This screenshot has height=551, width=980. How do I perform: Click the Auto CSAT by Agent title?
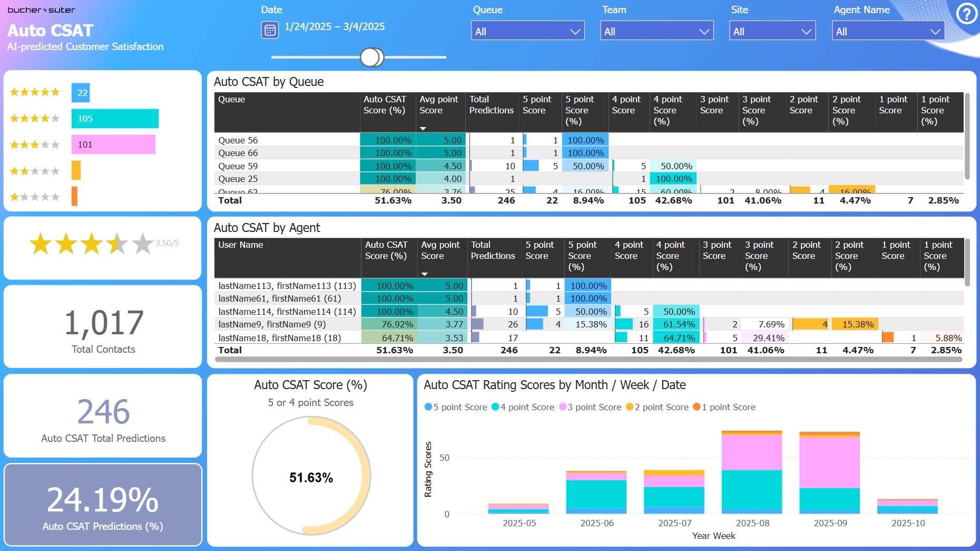click(x=267, y=228)
